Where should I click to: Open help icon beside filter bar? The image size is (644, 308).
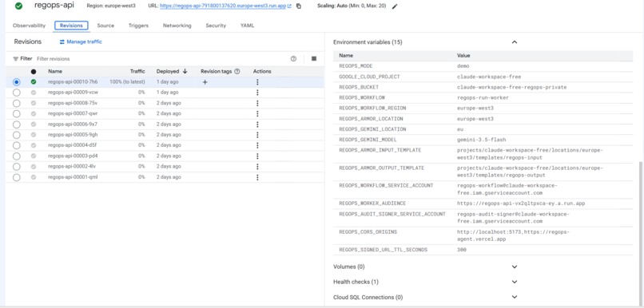tap(293, 58)
